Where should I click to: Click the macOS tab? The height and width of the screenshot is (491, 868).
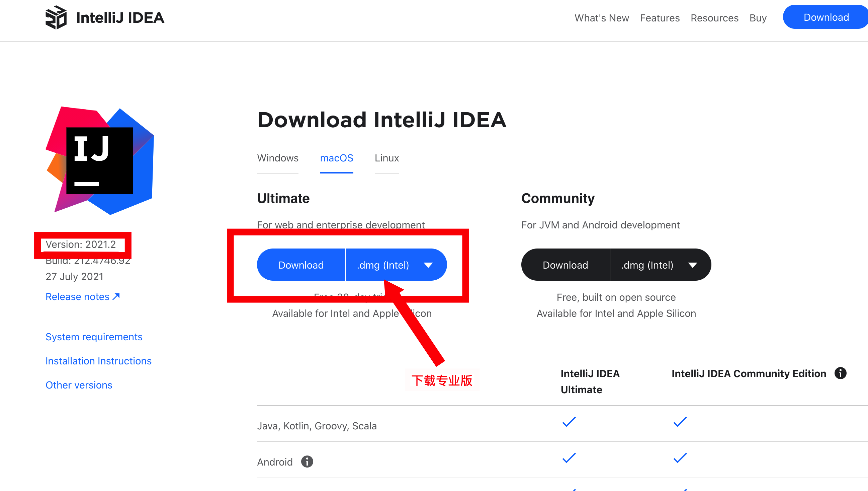(x=336, y=157)
